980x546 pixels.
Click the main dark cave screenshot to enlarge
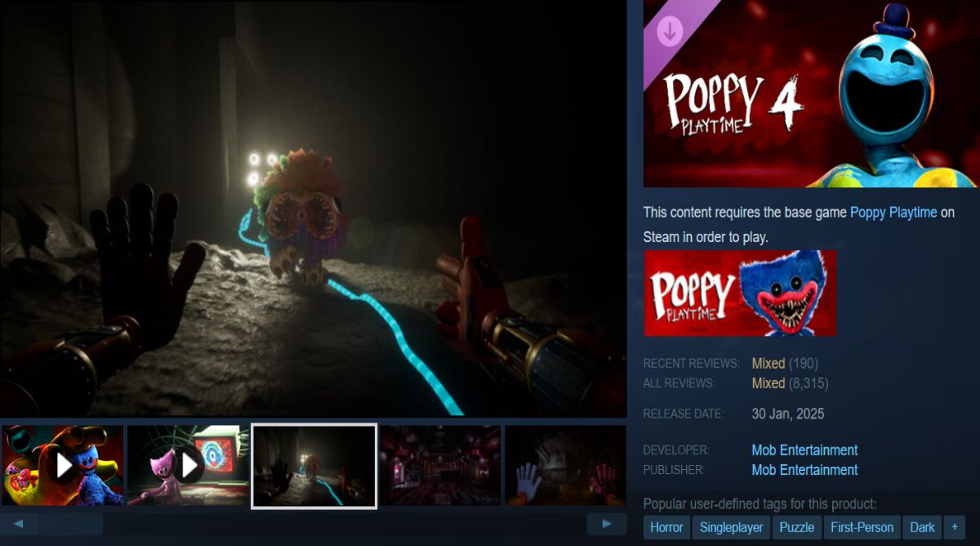coord(313,208)
